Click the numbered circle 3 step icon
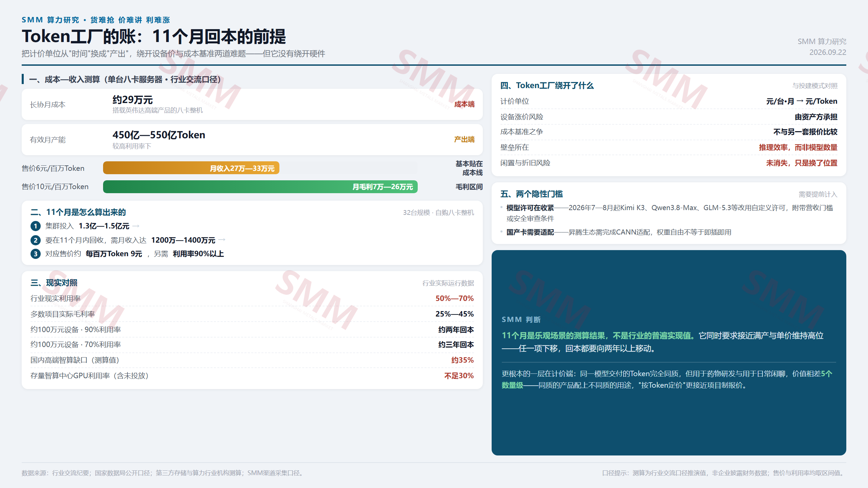The width and height of the screenshot is (868, 488). point(36,254)
